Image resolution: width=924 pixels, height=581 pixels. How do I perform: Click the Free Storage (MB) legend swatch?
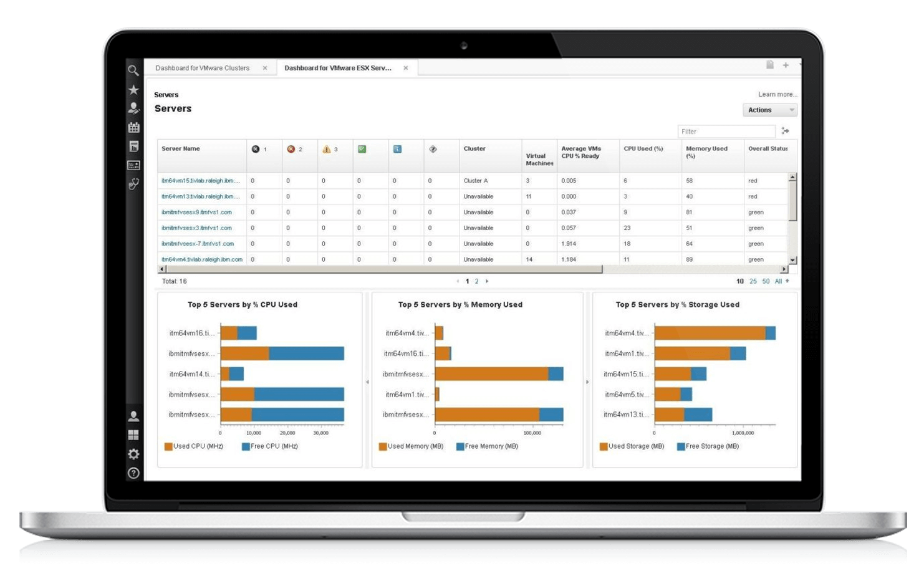[x=681, y=446]
